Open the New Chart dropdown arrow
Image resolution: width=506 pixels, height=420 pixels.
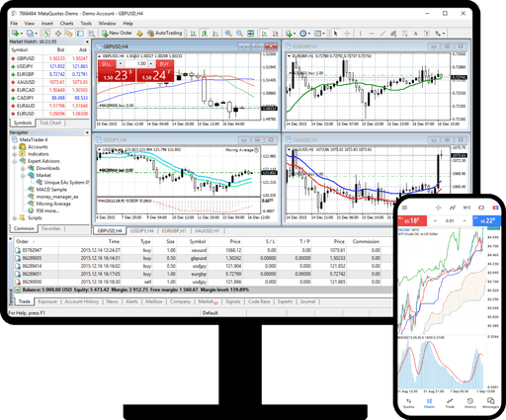[21, 34]
